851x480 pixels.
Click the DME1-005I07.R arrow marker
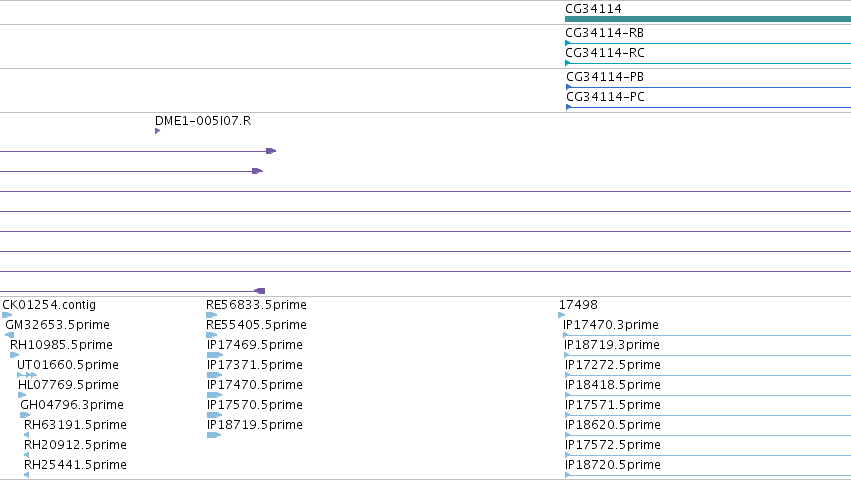(157, 131)
